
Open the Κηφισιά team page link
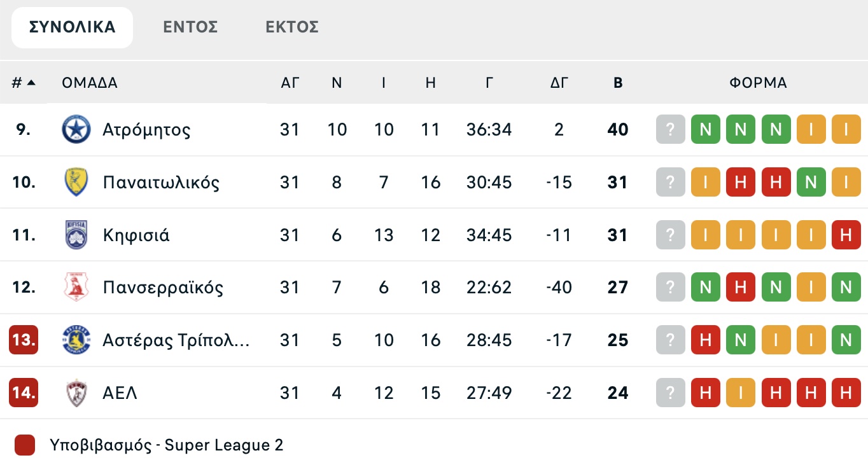136,235
